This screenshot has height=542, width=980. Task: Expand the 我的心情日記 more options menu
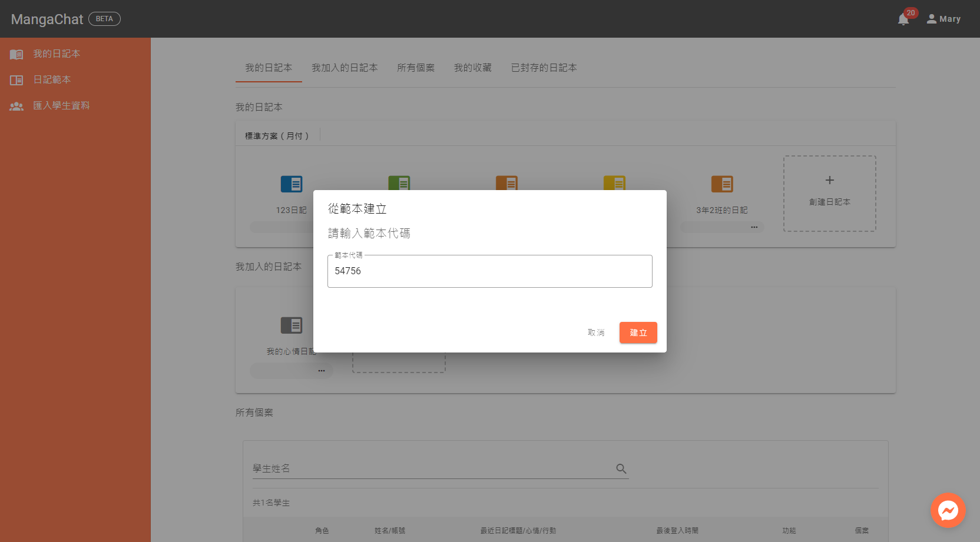click(322, 371)
